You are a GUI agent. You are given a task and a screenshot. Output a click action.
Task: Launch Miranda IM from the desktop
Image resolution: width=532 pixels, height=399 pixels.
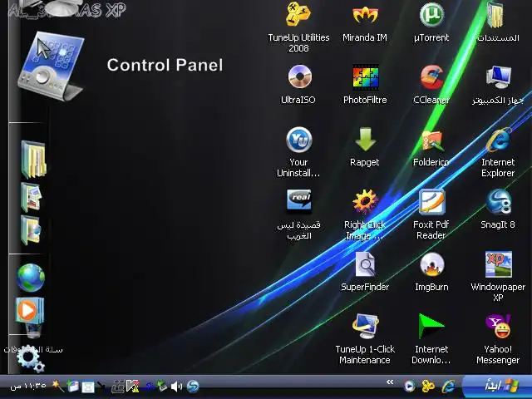(x=365, y=15)
